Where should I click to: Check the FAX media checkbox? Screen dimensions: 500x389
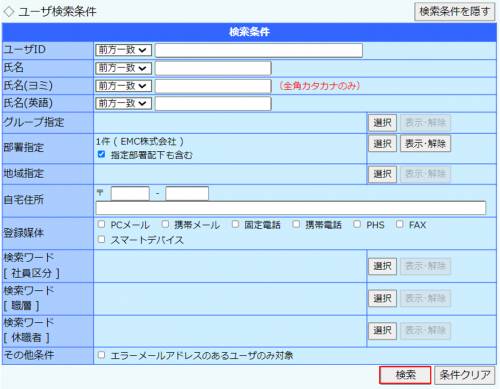400,224
